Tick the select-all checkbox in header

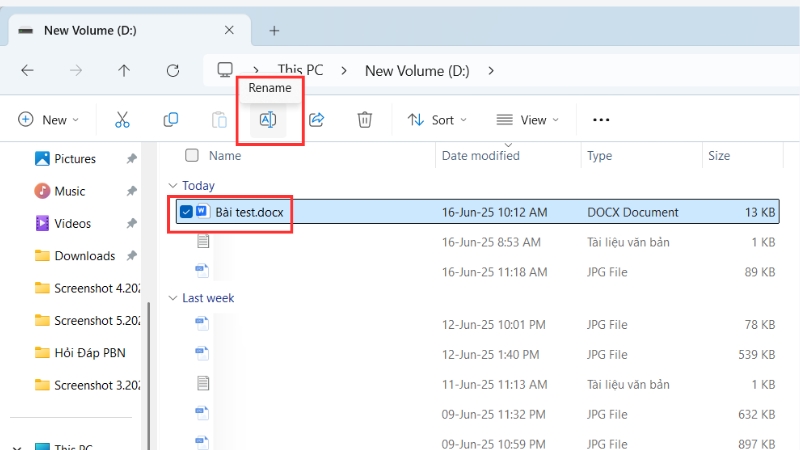tap(192, 156)
